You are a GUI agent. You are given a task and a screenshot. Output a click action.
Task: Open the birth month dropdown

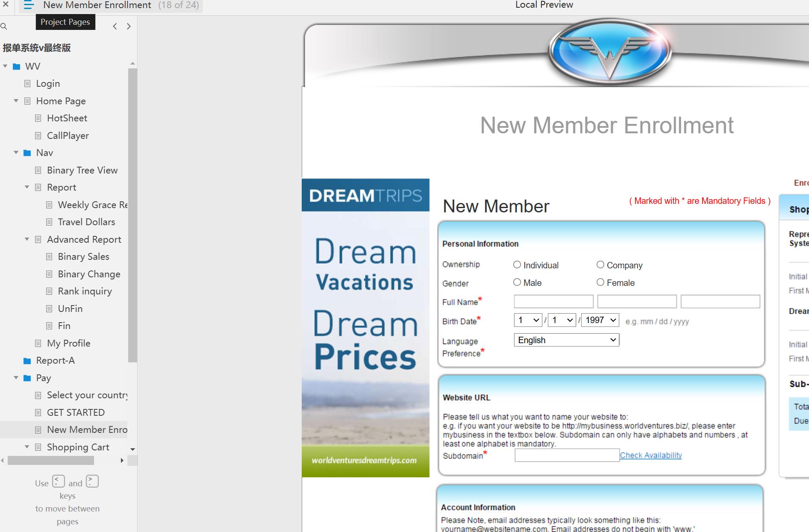click(528, 320)
